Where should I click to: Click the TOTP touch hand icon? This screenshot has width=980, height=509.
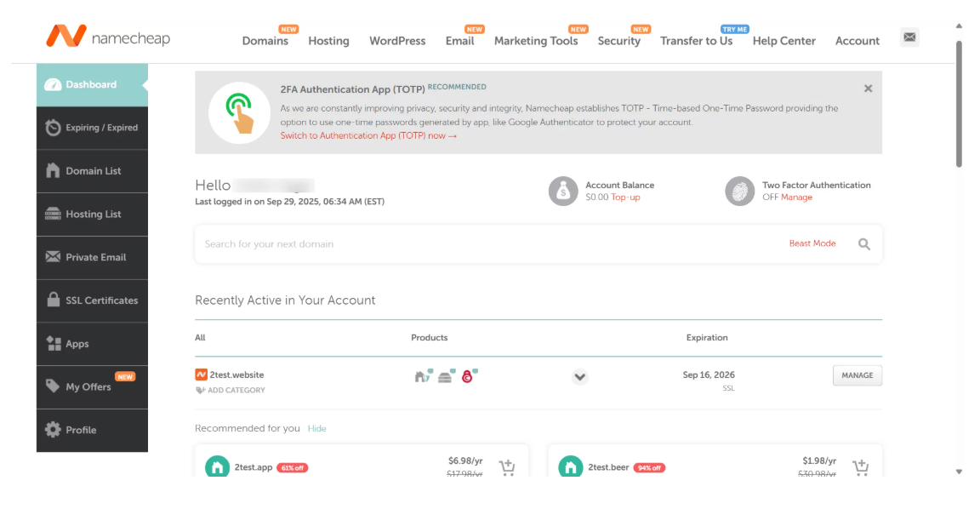click(239, 113)
